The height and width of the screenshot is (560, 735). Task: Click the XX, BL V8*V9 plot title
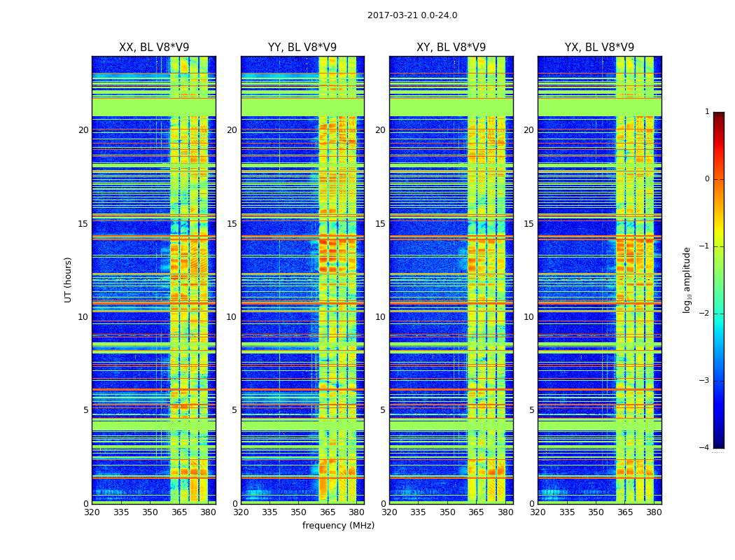154,48
